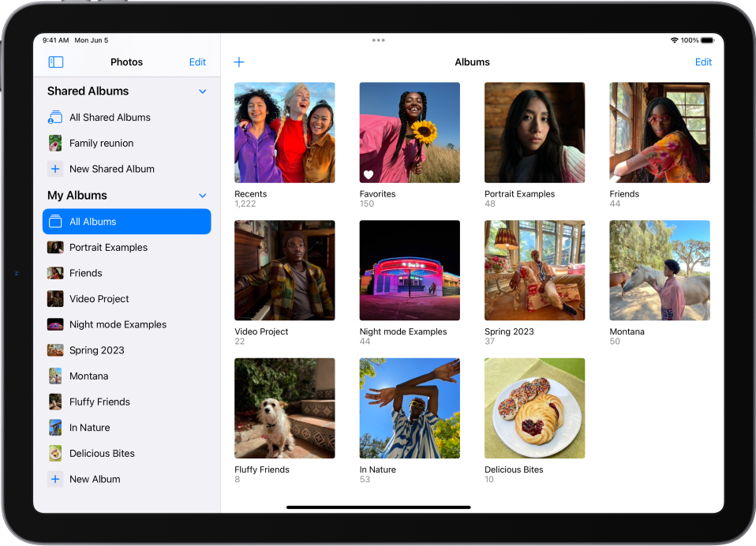Viewport: 756px width, 546px height.
Task: Unfavorite the Favorites album via its heart icon
Action: click(369, 174)
